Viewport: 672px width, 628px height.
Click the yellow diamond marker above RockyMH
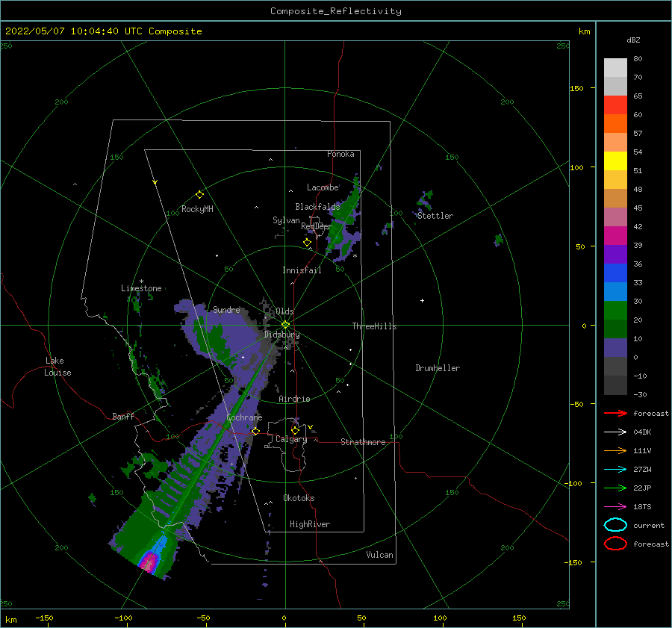199,195
